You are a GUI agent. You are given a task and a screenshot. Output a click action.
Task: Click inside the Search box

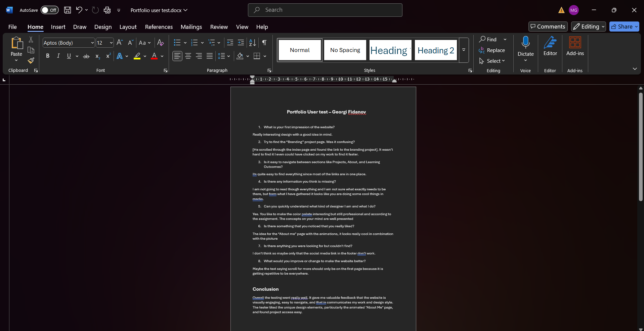[325, 10]
